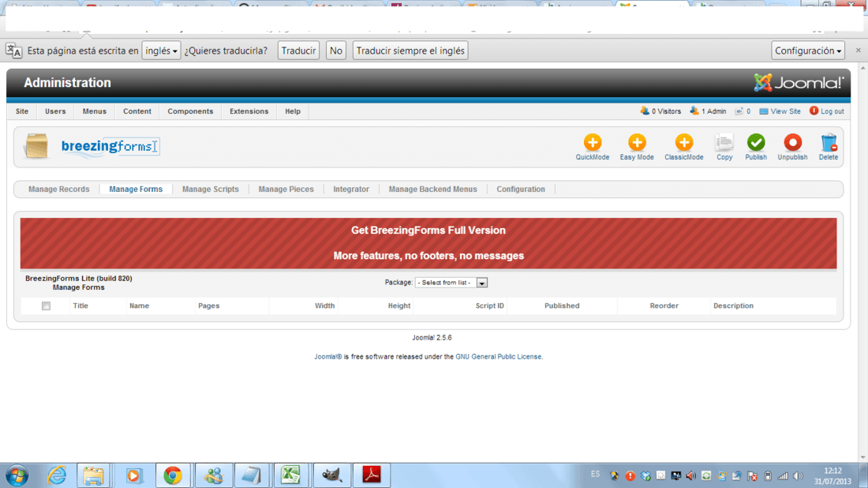The image size is (868, 488).
Task: Click the Traducir button
Action: click(x=298, y=51)
